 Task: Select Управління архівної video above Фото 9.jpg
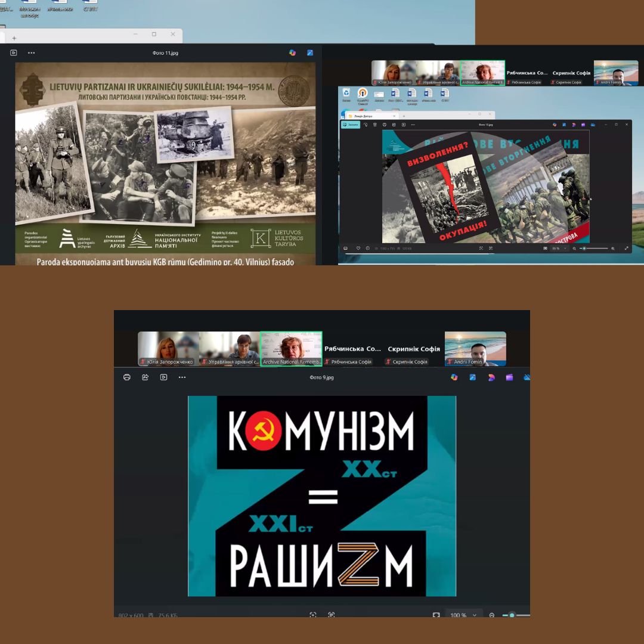(x=230, y=349)
